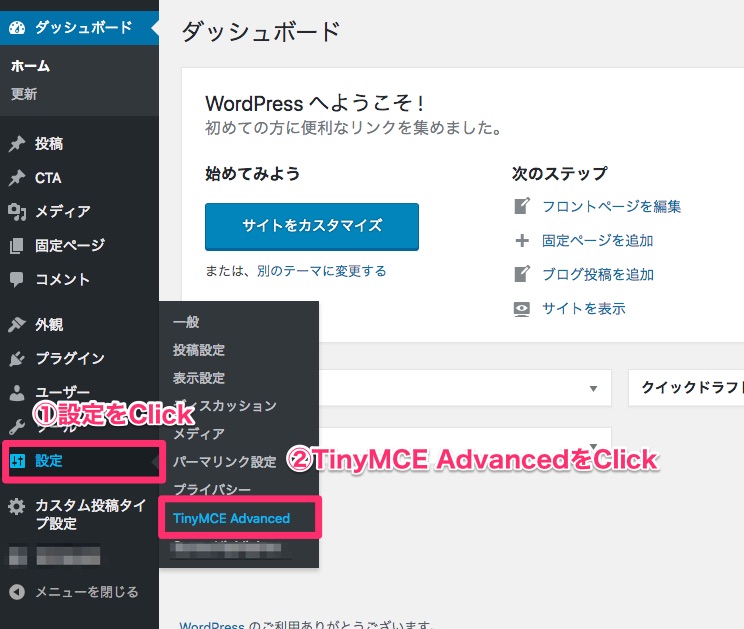Viewport: 744px width, 629px height.
Task: Click the paintbrush icon beside 外観
Action: (x=17, y=324)
